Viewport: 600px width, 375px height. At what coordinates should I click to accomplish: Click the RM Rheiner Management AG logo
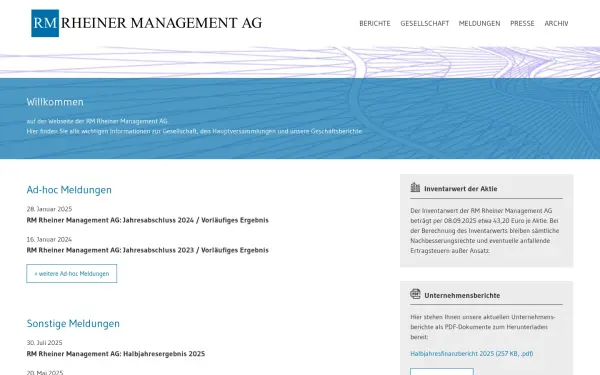147,23
